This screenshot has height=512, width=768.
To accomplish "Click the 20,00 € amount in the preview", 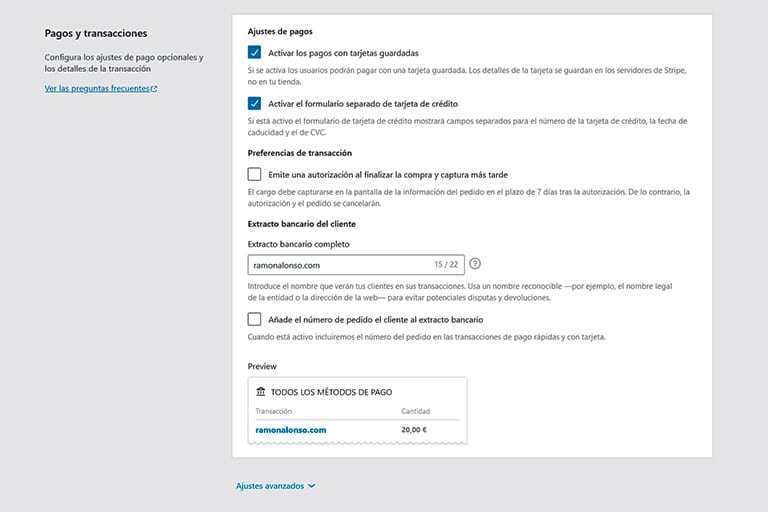I will [414, 430].
